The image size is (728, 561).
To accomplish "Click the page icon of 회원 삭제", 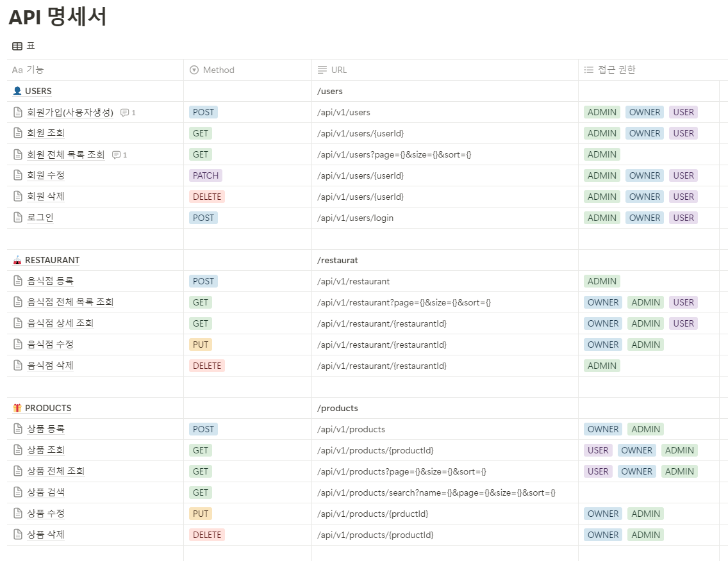I will click(18, 197).
